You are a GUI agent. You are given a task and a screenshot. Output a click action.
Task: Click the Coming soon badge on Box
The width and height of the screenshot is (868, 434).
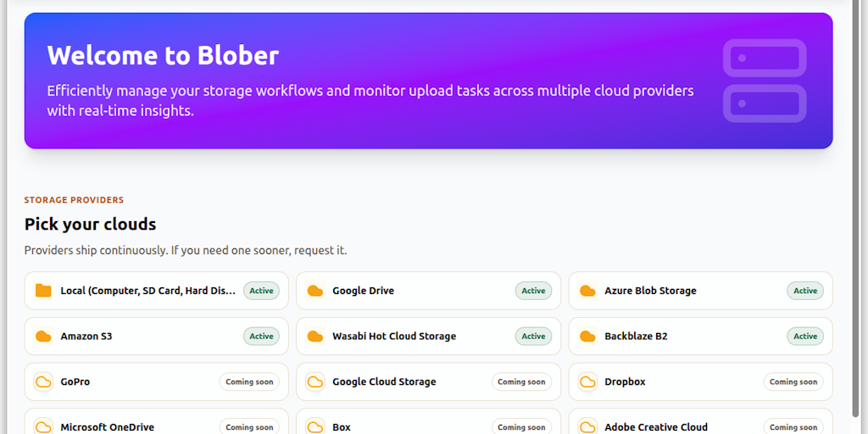pos(521,427)
